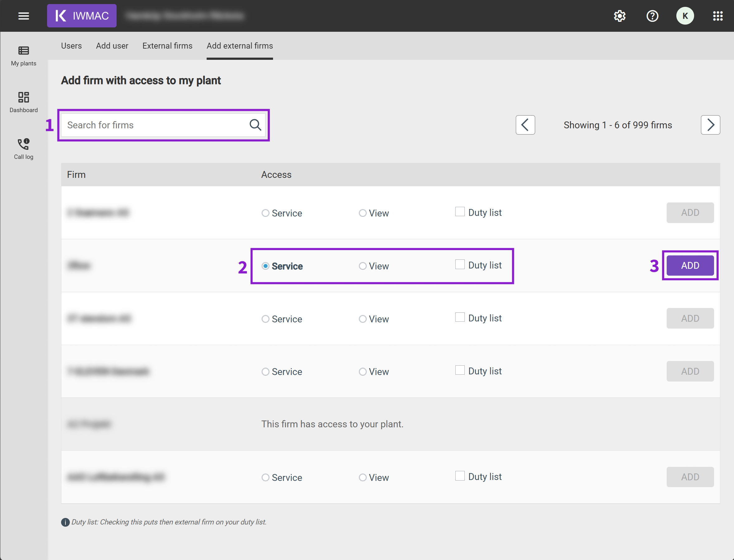This screenshot has height=560, width=734.
Task: Select Service radio in last firm row
Action: [x=266, y=477]
